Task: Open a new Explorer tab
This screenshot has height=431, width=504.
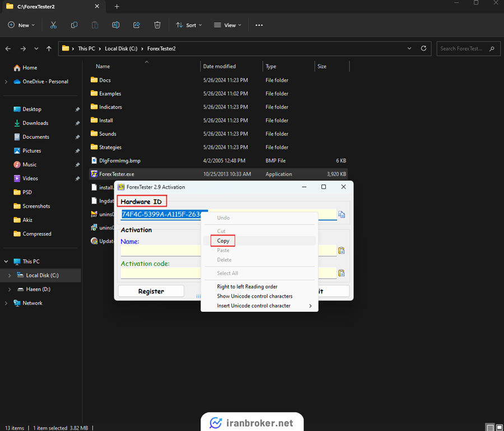Action: tap(117, 6)
